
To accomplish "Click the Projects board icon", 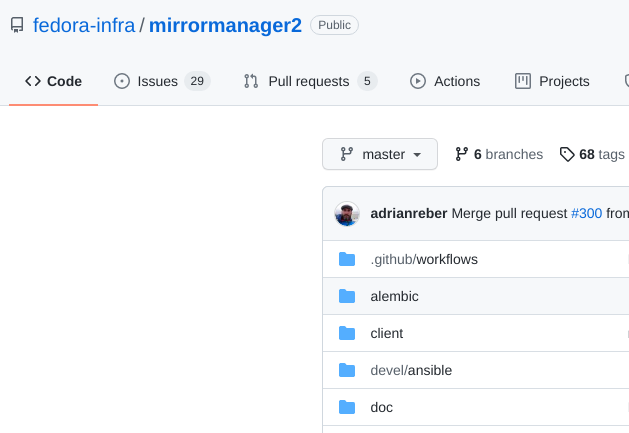I will click(523, 81).
